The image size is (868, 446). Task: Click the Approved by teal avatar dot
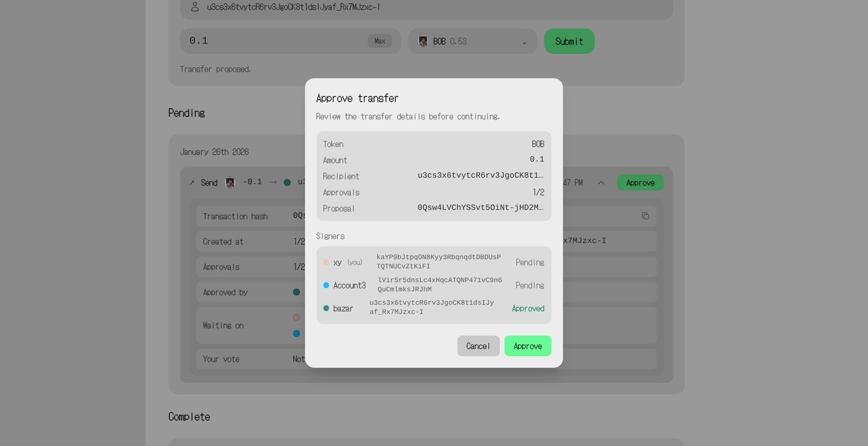296,292
